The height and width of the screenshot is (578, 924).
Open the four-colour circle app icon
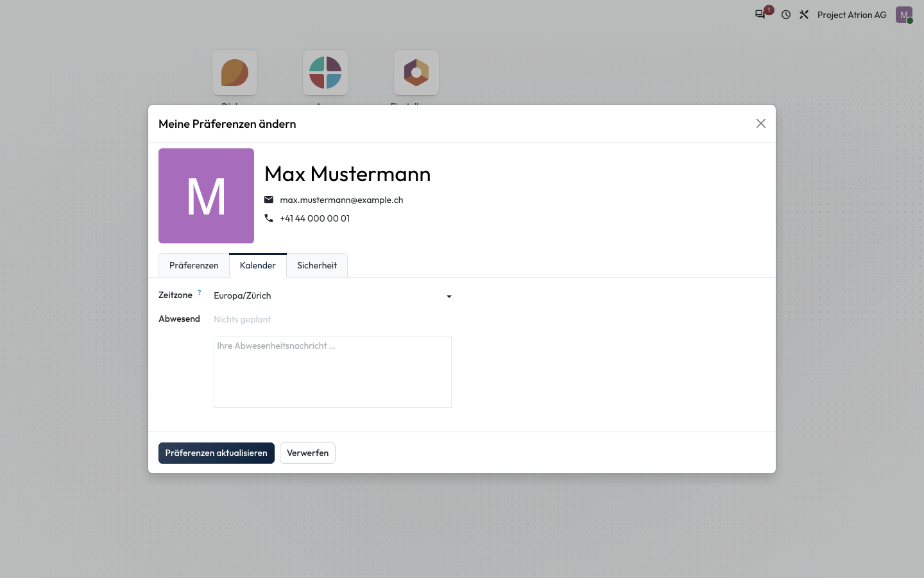(325, 73)
